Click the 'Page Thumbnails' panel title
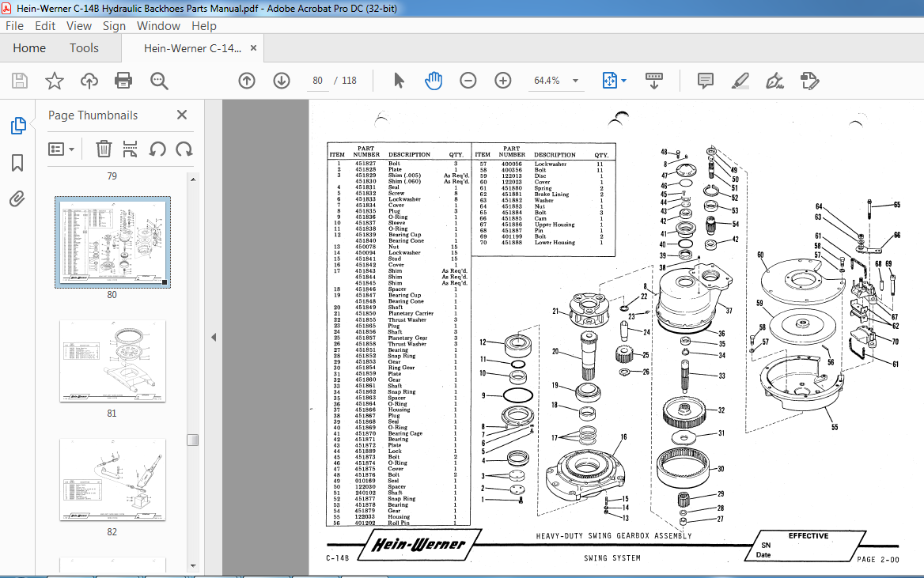The height and width of the screenshot is (578, 924). 93,115
